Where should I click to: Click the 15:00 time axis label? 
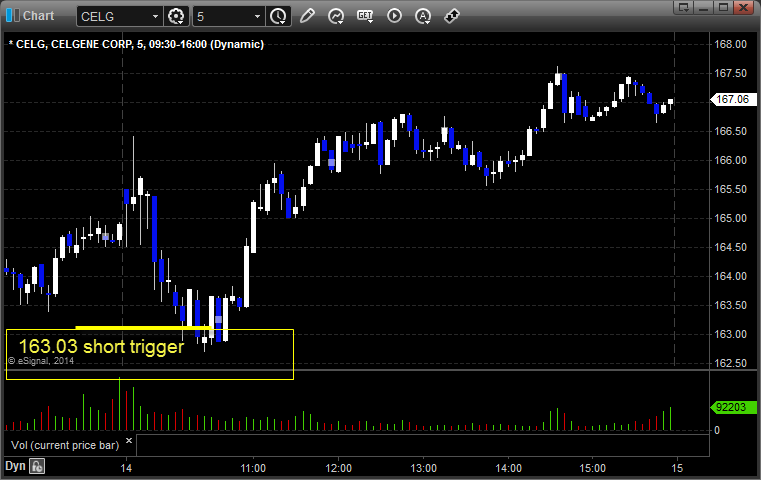coord(593,468)
